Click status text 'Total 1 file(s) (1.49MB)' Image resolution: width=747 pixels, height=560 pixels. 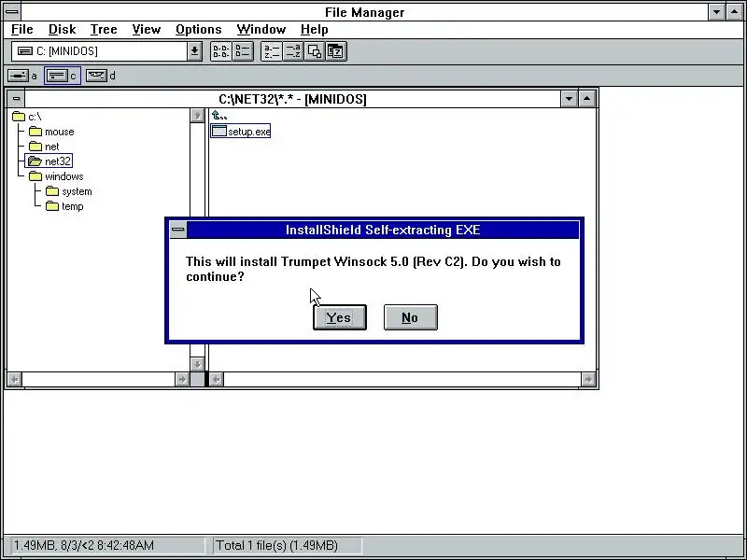point(276,545)
